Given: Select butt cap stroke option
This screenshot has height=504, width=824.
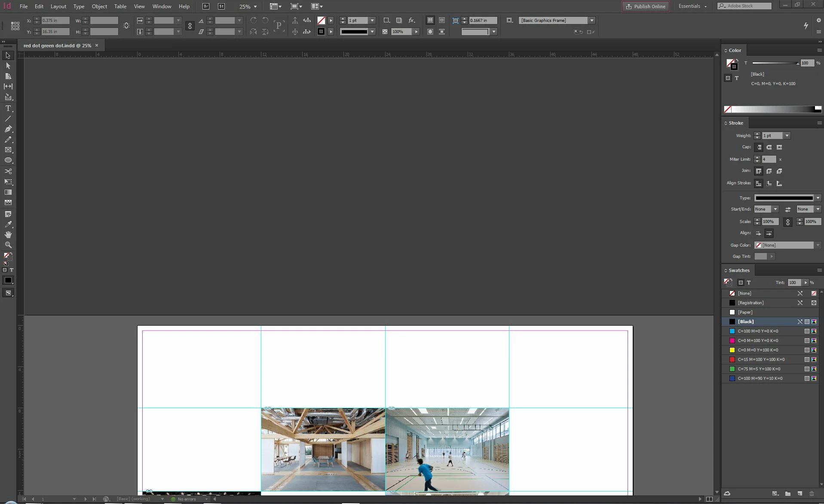Looking at the screenshot, I should click(759, 147).
